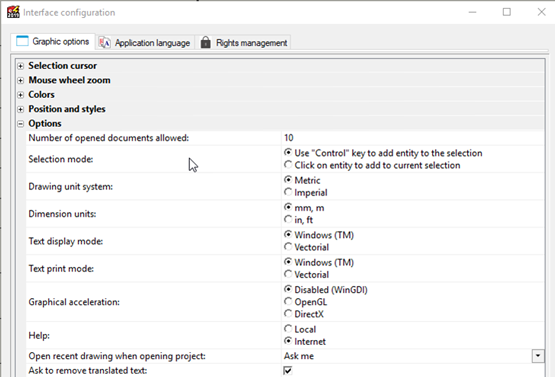Click the 'Text print mode:' label
Image resolution: width=555 pixels, height=377 pixels.
click(x=61, y=269)
